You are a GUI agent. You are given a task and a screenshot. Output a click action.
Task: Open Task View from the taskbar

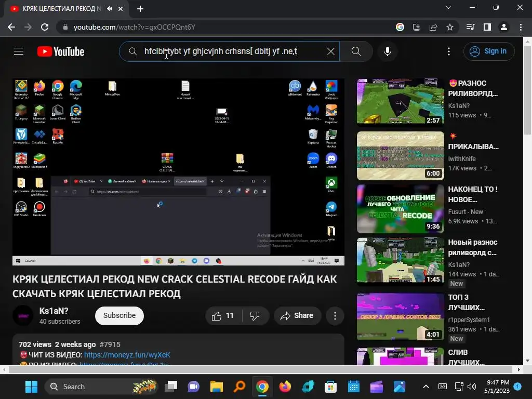[171, 387]
